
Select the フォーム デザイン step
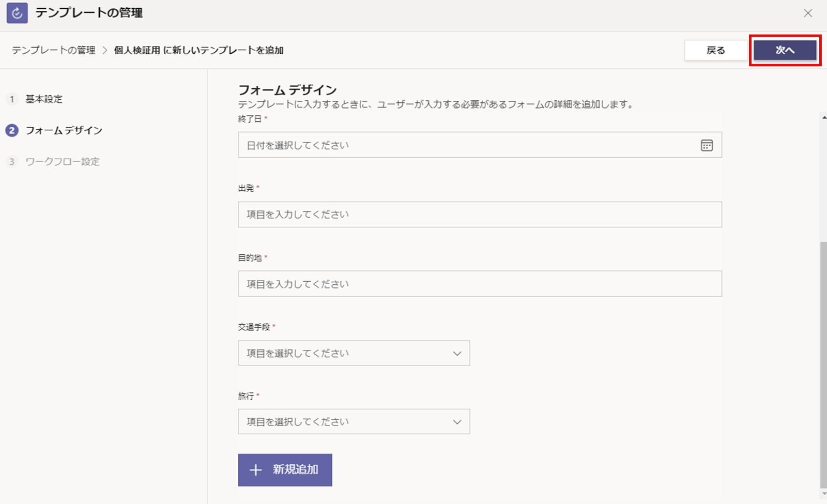coord(64,130)
